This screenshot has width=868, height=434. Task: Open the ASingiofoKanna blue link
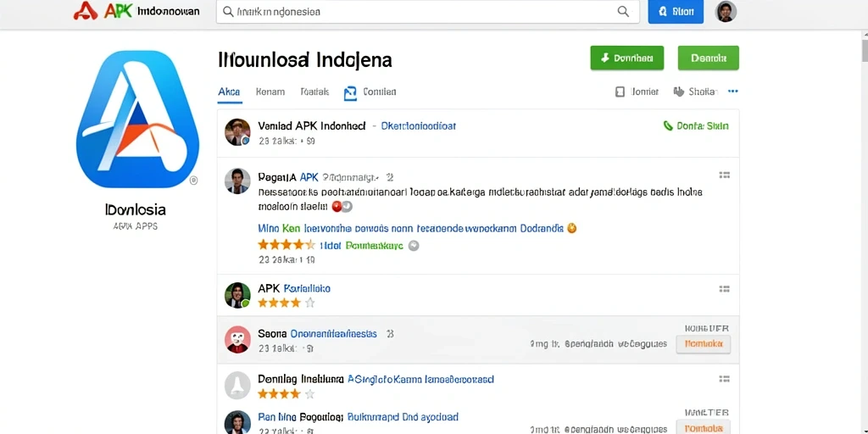coord(420,380)
